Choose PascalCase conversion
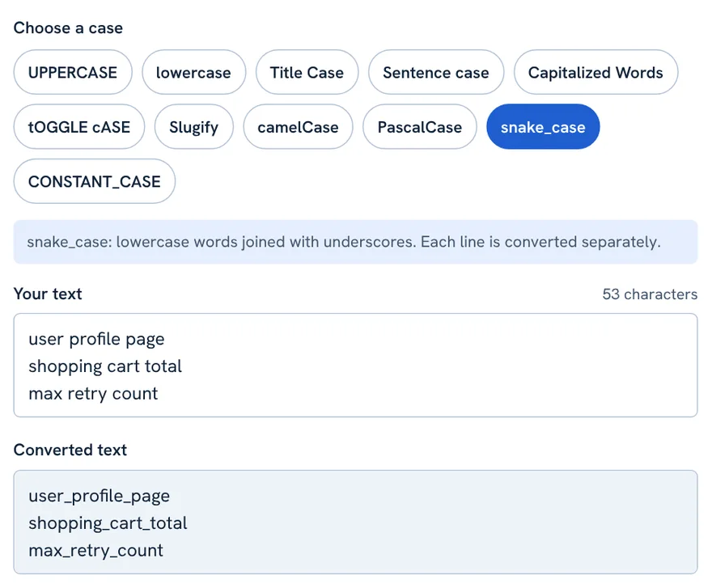The height and width of the screenshot is (588, 712). [x=420, y=127]
